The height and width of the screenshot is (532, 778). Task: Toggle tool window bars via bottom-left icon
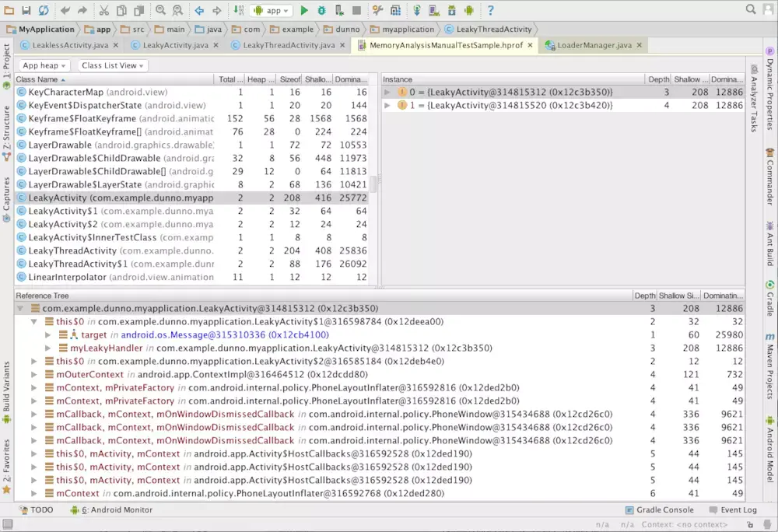click(8, 524)
